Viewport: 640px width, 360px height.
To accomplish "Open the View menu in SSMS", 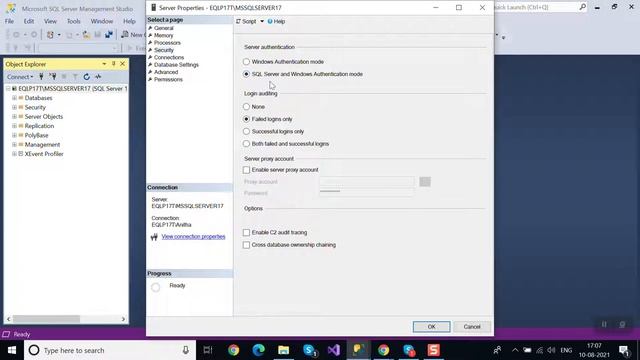I will pyautogui.click(x=50, y=21).
